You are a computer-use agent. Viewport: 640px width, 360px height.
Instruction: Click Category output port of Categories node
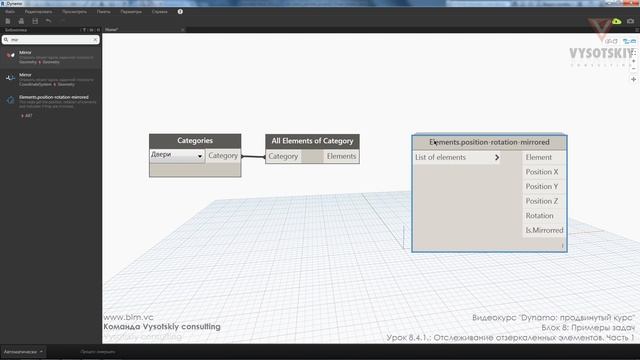click(x=223, y=156)
